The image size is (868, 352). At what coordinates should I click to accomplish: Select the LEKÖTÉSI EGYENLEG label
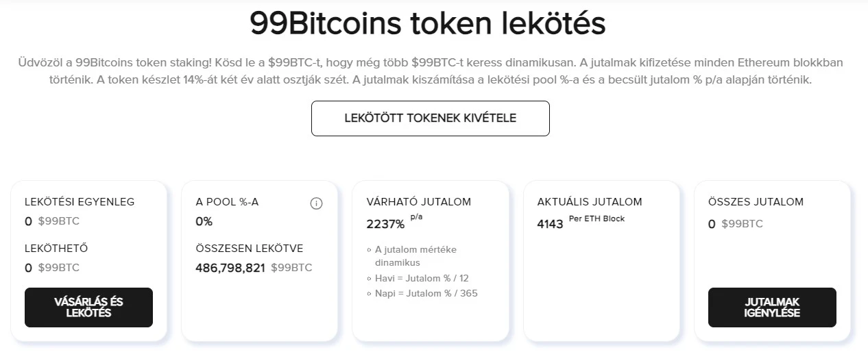click(x=80, y=202)
